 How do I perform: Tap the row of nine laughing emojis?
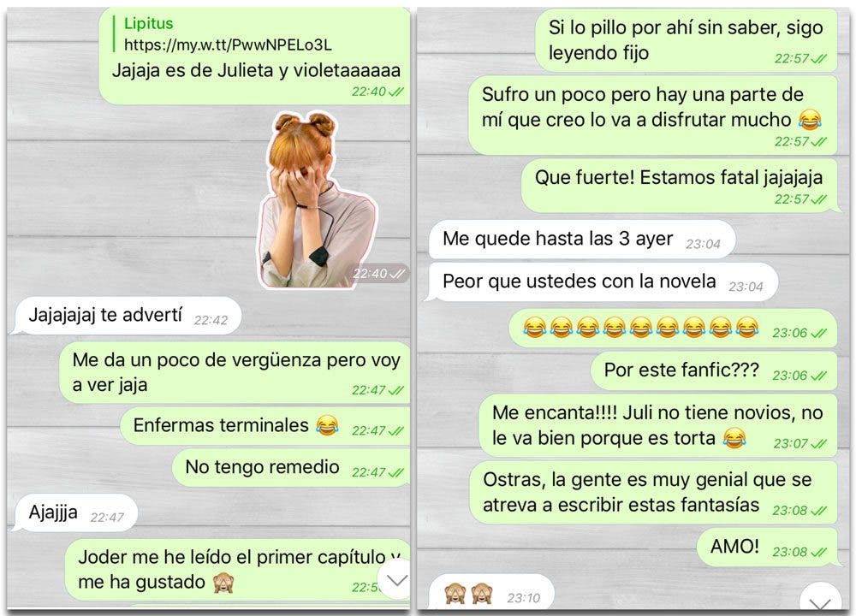(641, 328)
